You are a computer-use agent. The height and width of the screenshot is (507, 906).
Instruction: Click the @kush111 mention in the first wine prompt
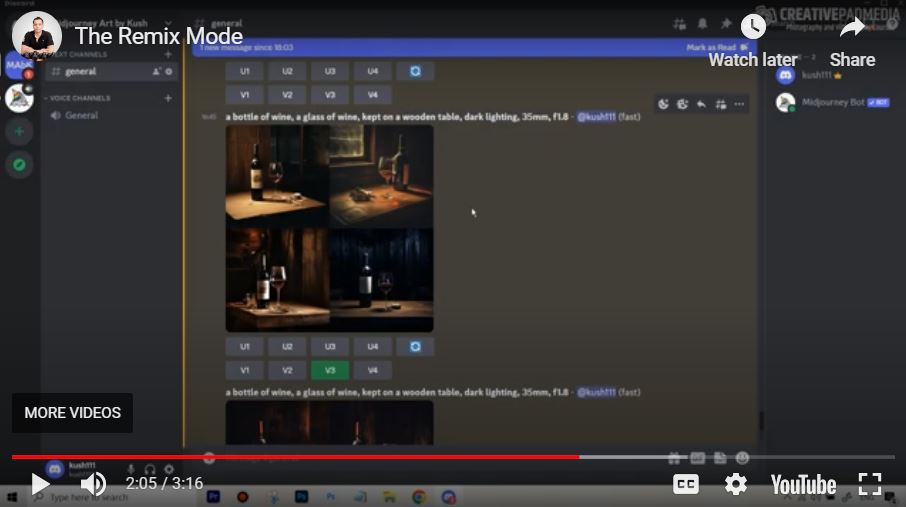coord(596,117)
